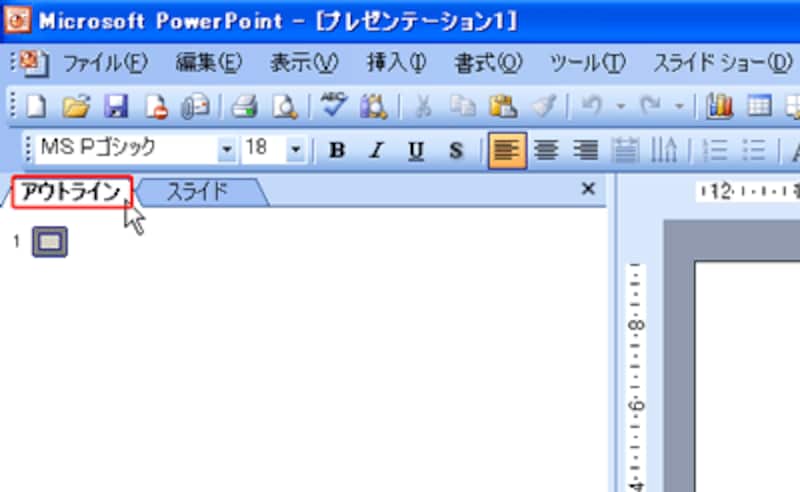Click the font size field showing 18

(263, 149)
